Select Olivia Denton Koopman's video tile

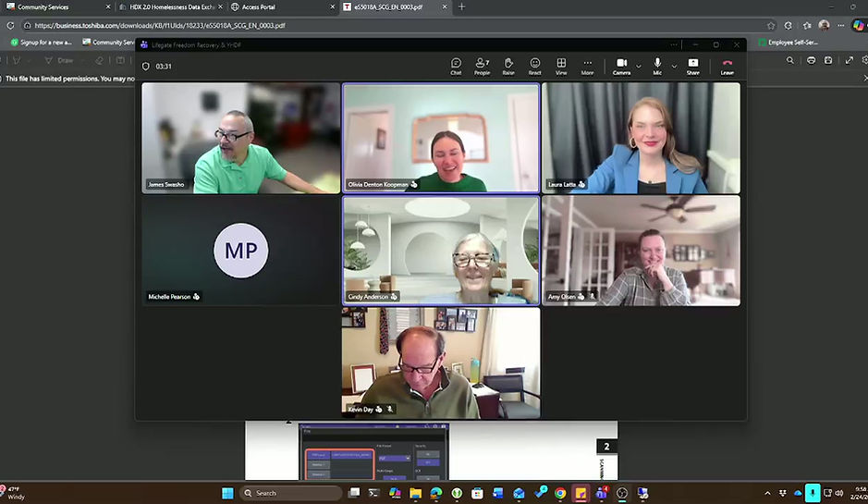(441, 138)
